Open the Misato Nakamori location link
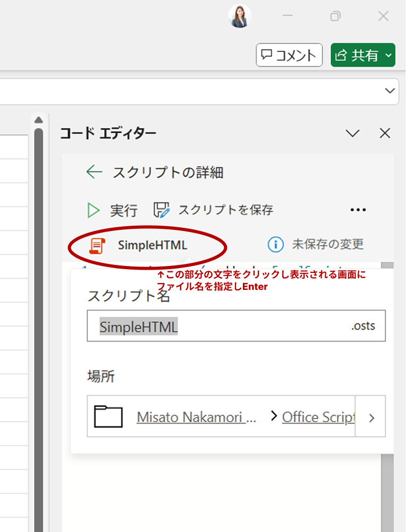The width and height of the screenshot is (406, 532). (196, 417)
